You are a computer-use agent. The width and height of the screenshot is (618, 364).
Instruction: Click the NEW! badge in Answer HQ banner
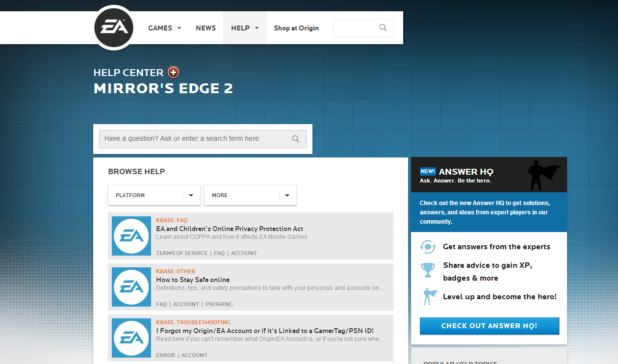pos(428,171)
